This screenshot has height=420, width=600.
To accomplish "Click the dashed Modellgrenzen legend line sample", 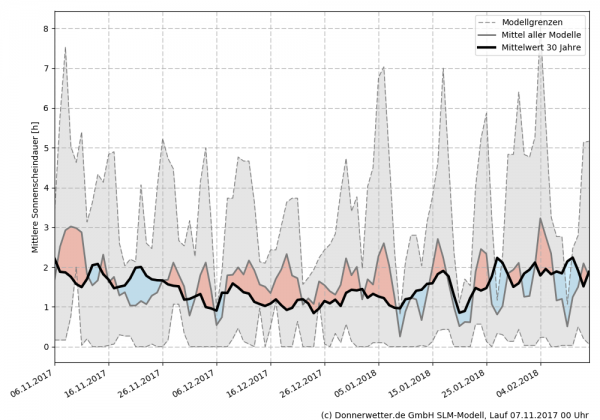I will click(490, 21).
